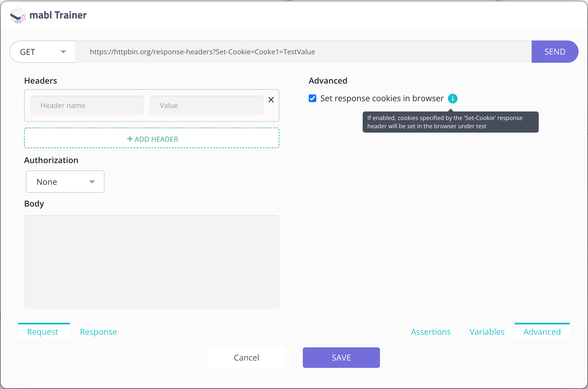Select the Request tab
The width and height of the screenshot is (588, 389).
point(43,332)
